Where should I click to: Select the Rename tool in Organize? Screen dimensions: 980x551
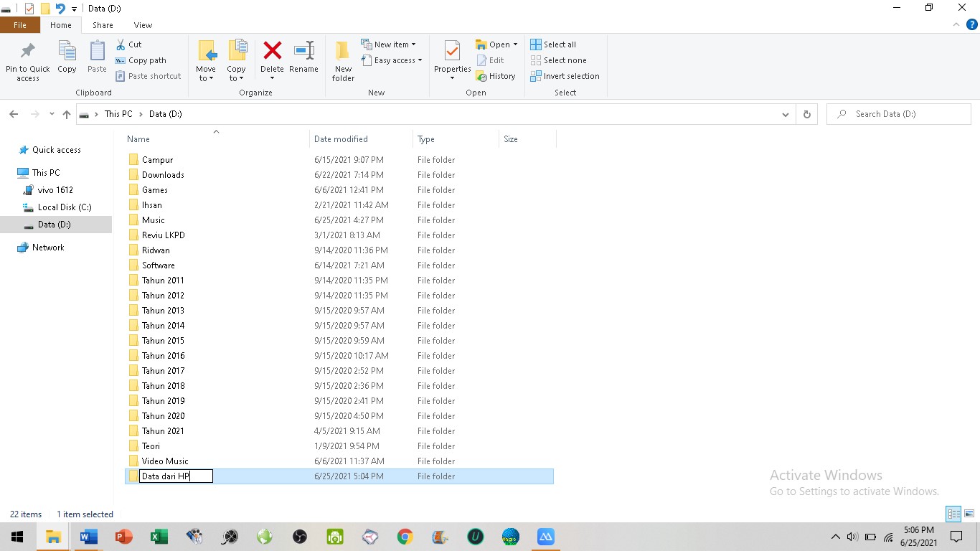(303, 57)
